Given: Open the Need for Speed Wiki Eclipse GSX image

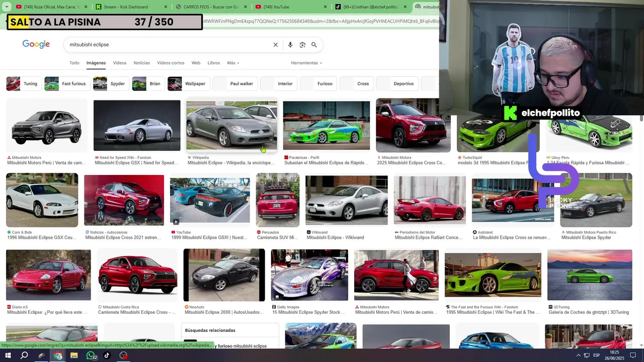Looking at the screenshot, I should coord(137,126).
